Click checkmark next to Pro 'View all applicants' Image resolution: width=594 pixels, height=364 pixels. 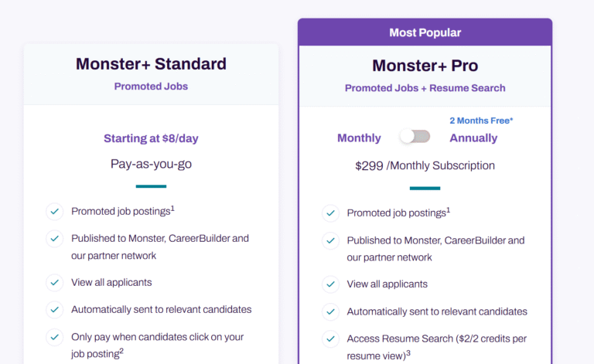[330, 284]
